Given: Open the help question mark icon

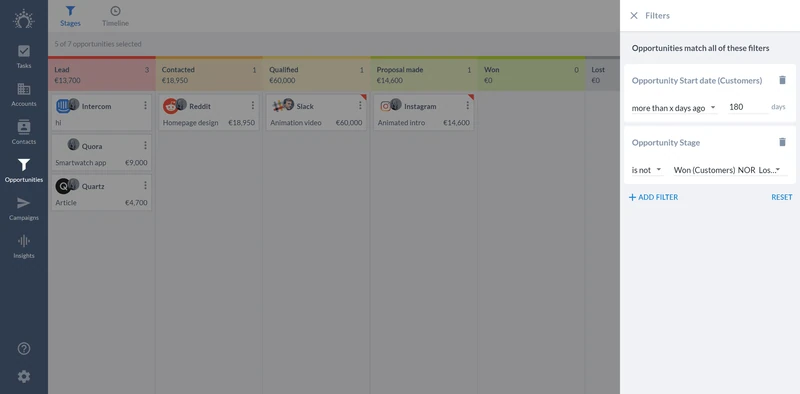Looking at the screenshot, I should tap(24, 349).
